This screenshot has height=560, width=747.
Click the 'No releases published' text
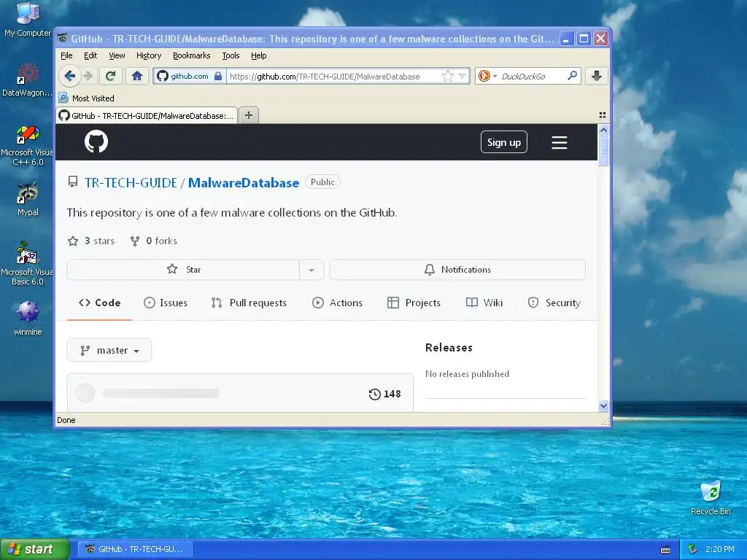(x=467, y=374)
